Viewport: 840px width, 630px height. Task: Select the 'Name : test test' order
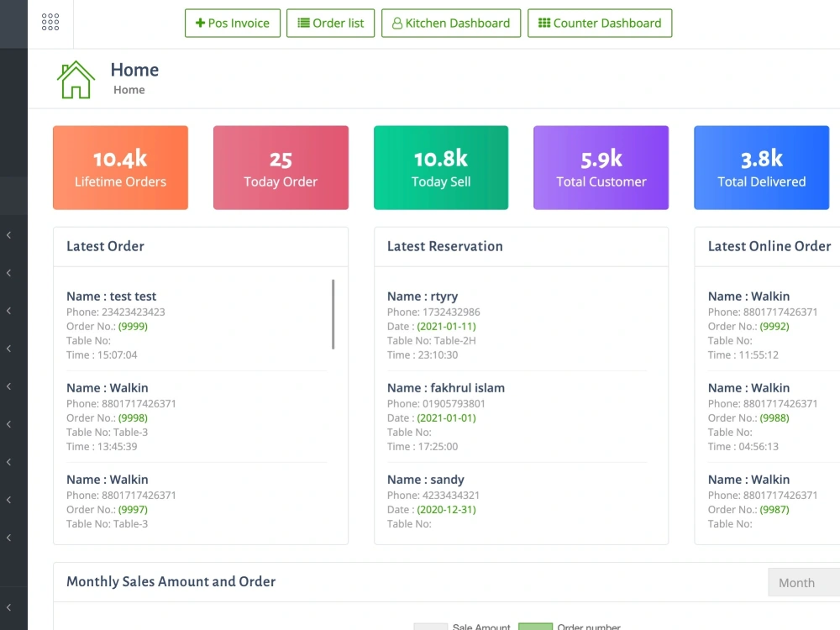click(x=112, y=297)
